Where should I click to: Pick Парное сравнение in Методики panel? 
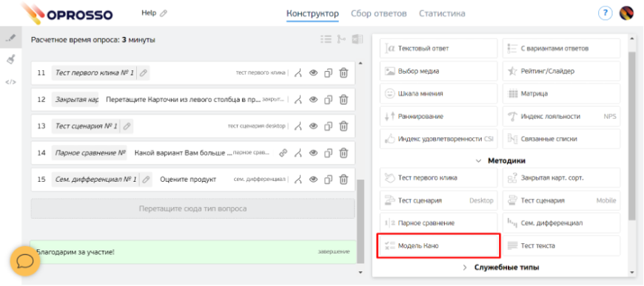[x=439, y=222]
